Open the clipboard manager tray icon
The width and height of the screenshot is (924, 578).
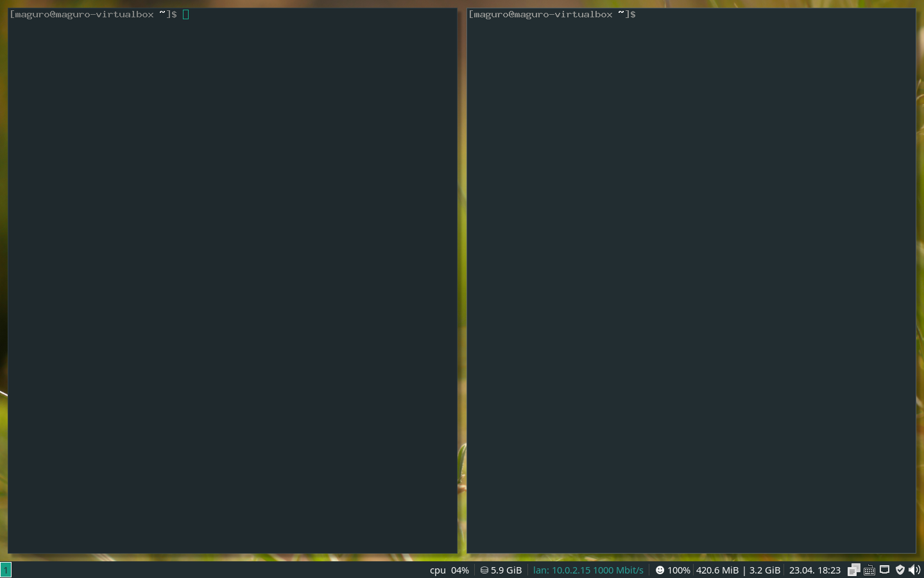pyautogui.click(x=853, y=570)
